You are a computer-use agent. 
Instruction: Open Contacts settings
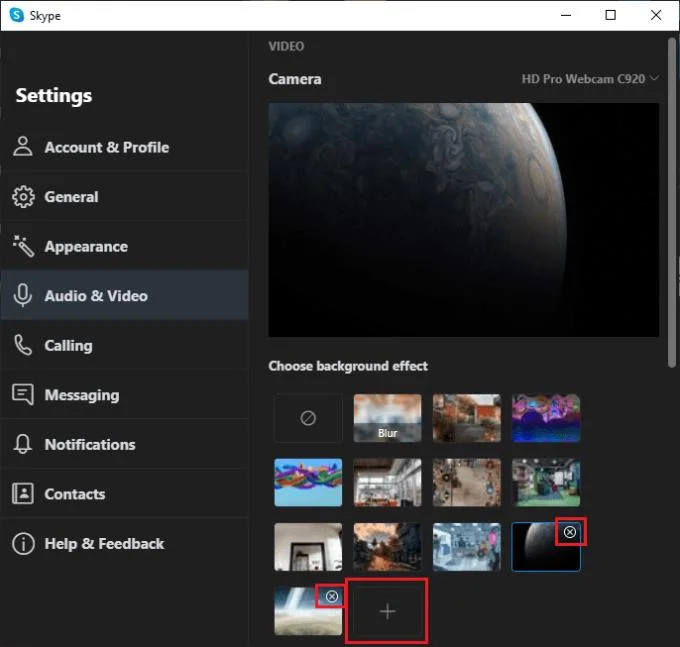(x=125, y=493)
